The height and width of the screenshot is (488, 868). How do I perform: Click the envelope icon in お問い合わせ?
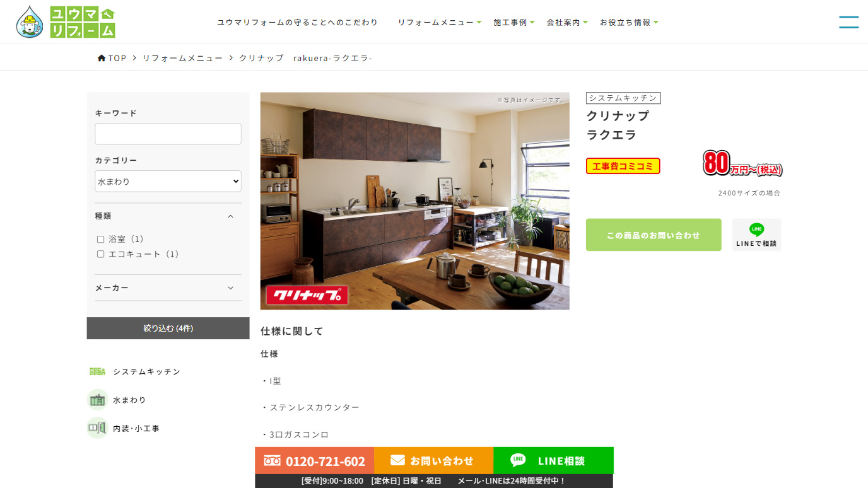point(397,460)
